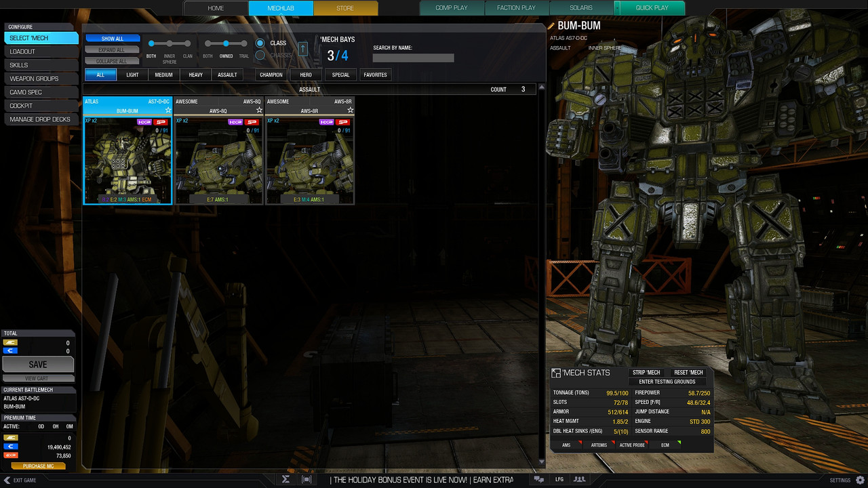The height and width of the screenshot is (488, 868).
Task: Set ownership filter to Both
Action: click(x=208, y=43)
